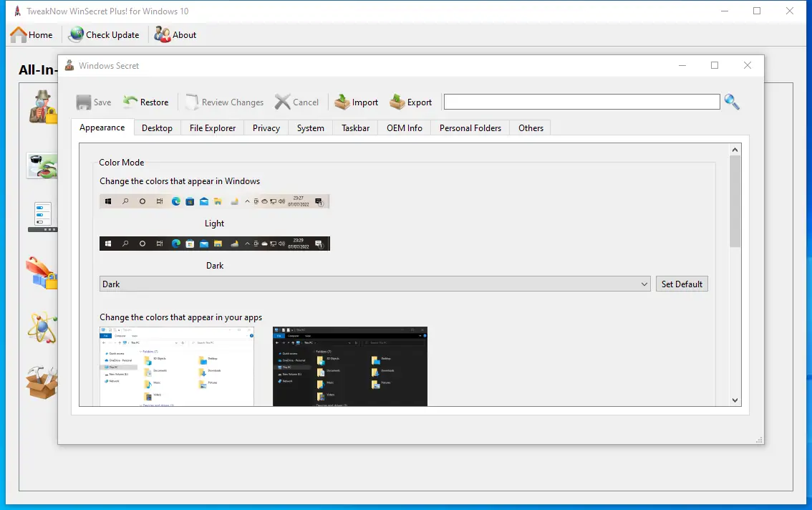Viewport: 812px width, 510px height.
Task: Click the 'Color Mode' group label
Action: [x=121, y=162]
